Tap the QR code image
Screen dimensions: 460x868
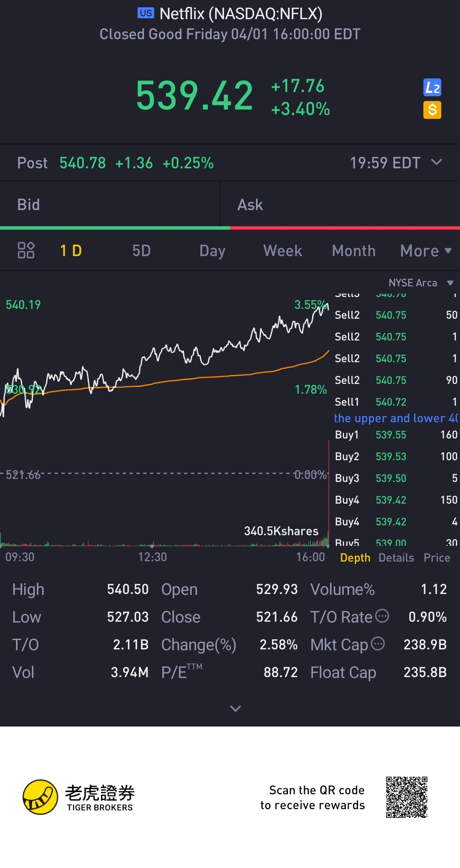[407, 797]
